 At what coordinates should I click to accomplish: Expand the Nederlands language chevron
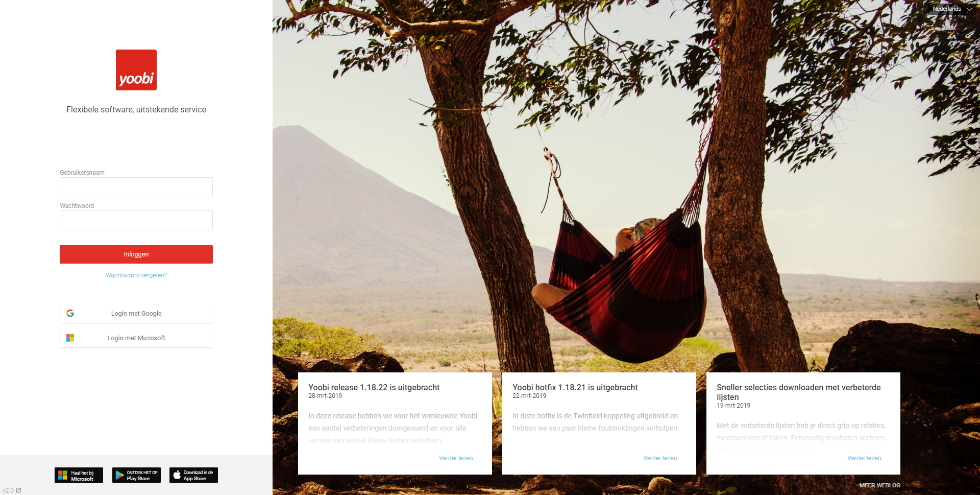coord(969,9)
